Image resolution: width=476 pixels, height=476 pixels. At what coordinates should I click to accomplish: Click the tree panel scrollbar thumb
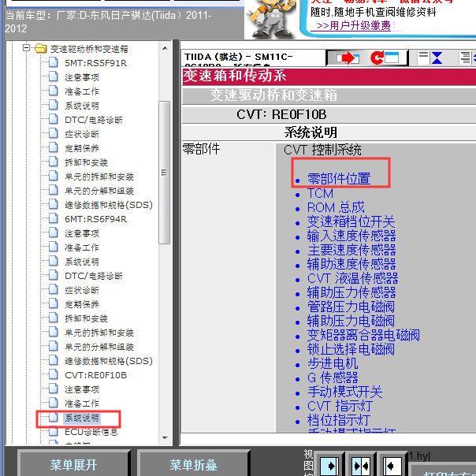point(164,172)
